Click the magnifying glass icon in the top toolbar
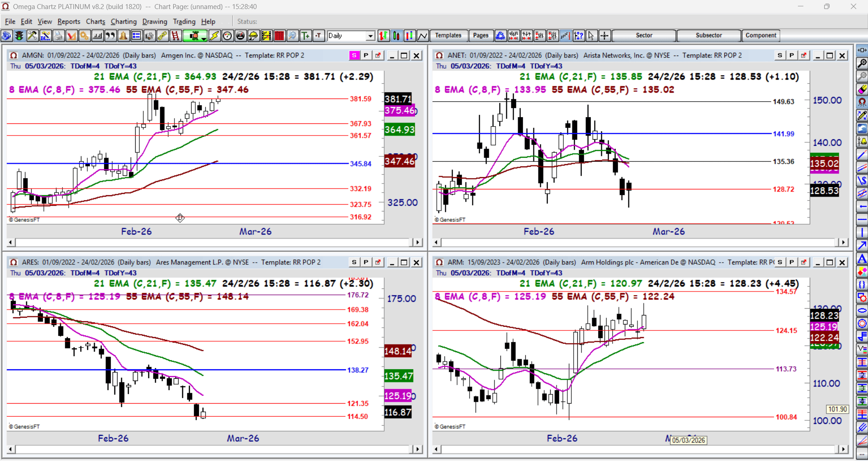Screen dimensions: 868x461 293,36
